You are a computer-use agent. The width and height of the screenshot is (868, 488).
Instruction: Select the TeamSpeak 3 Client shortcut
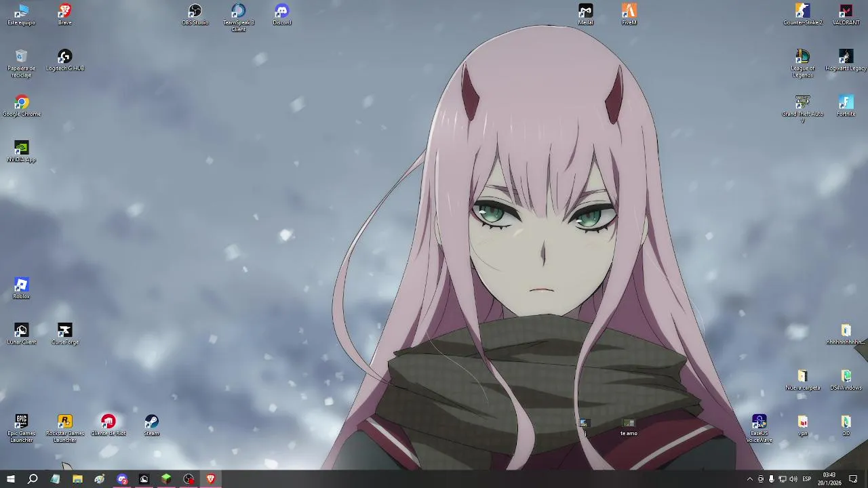(x=239, y=18)
